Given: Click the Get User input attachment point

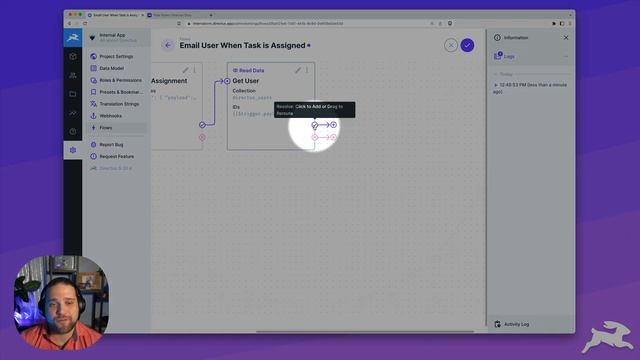Looking at the screenshot, I should pos(227,81).
